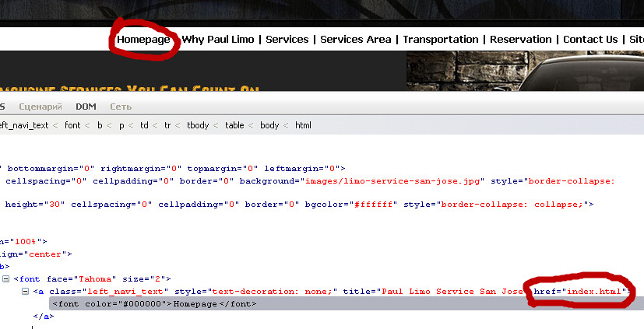Select the body element in breadcrumb path
This screenshot has width=644, height=329.
coord(269,125)
